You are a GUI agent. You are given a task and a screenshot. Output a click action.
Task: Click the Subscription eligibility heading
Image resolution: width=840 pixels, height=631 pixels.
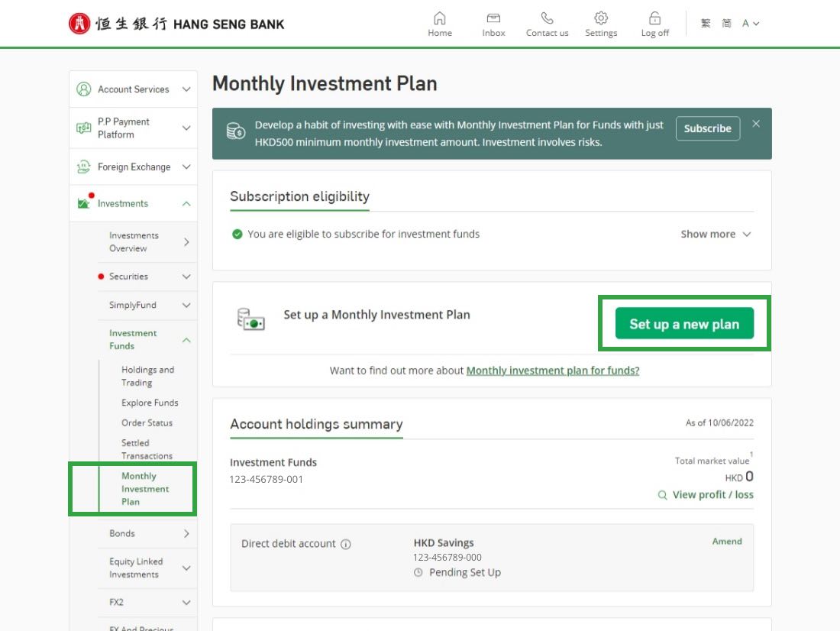(x=299, y=197)
